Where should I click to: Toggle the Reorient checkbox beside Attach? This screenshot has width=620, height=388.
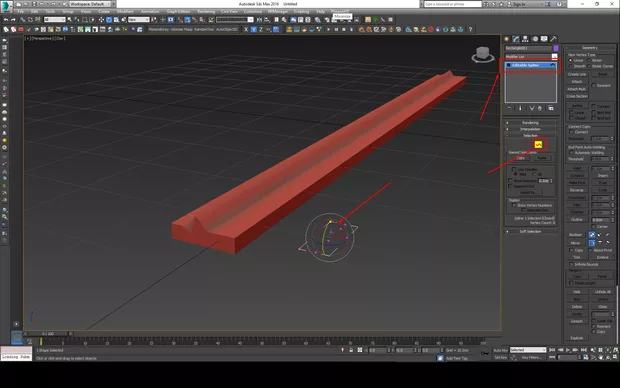tap(594, 85)
